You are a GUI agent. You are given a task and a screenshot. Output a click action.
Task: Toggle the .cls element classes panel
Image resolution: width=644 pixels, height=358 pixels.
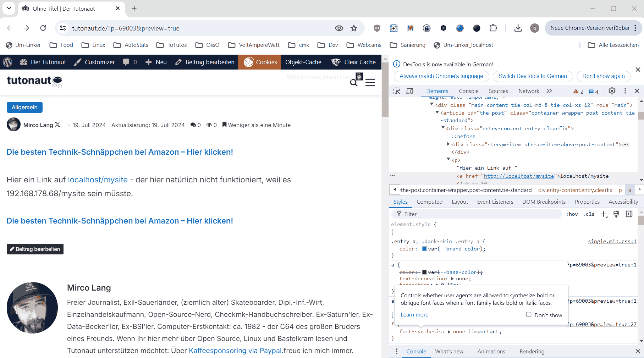pyautogui.click(x=589, y=214)
